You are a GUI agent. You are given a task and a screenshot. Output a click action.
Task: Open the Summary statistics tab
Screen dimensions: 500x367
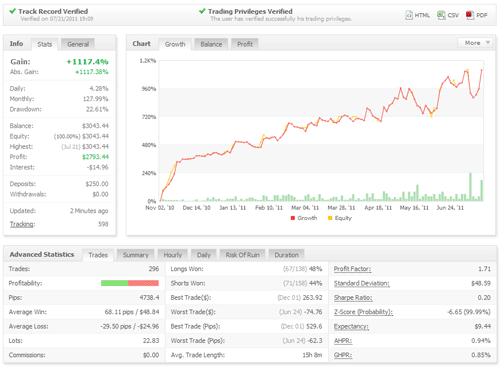coord(135,255)
